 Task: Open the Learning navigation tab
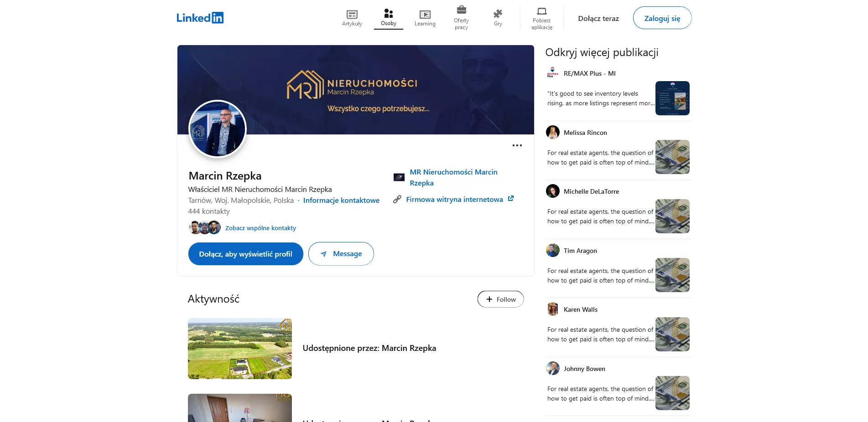(425, 18)
